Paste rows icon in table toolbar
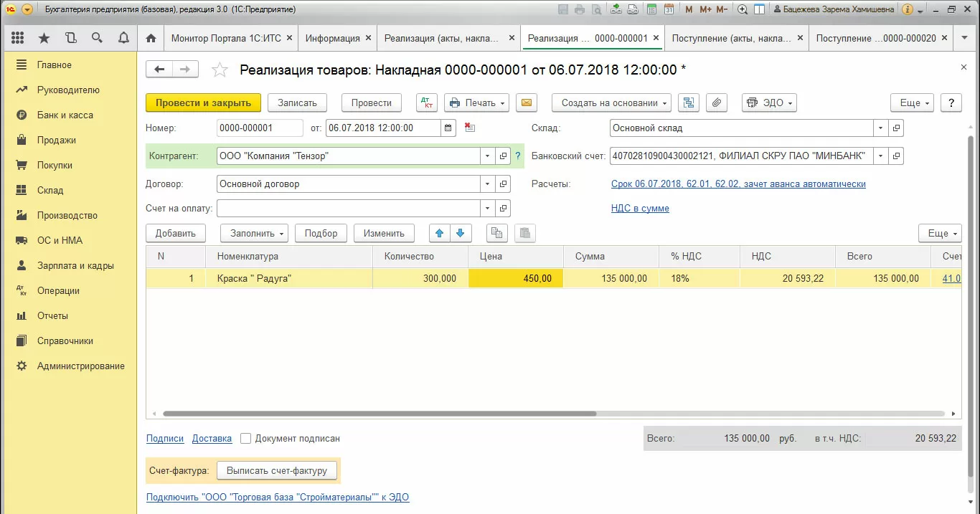The width and height of the screenshot is (980, 514). click(x=525, y=233)
